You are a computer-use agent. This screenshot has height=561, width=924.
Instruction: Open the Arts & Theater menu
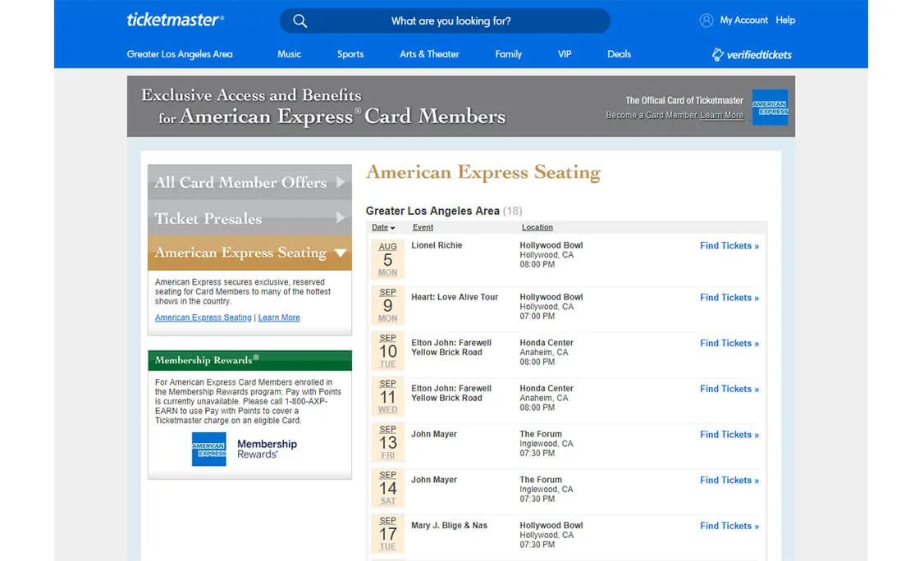coord(429,54)
